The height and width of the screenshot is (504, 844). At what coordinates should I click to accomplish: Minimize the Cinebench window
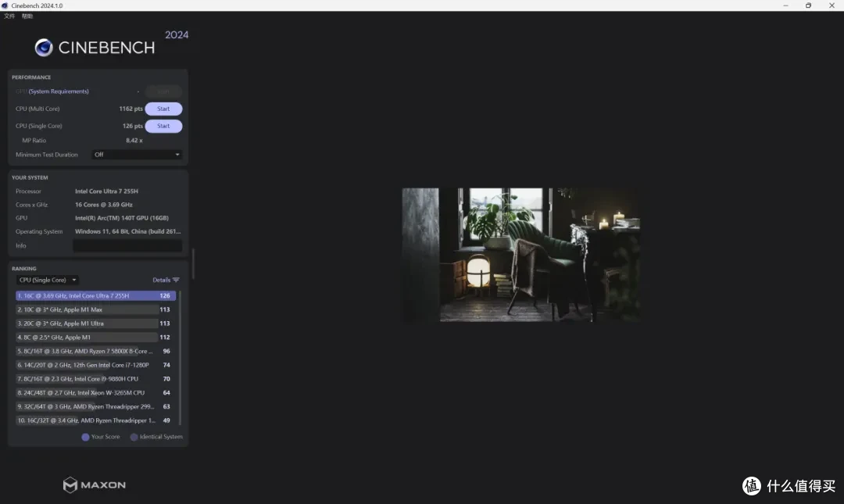tap(786, 5)
